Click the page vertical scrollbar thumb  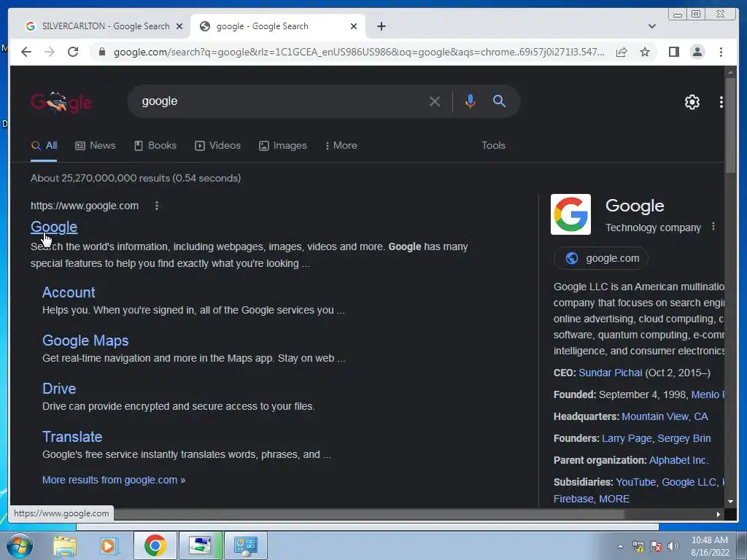point(730,126)
